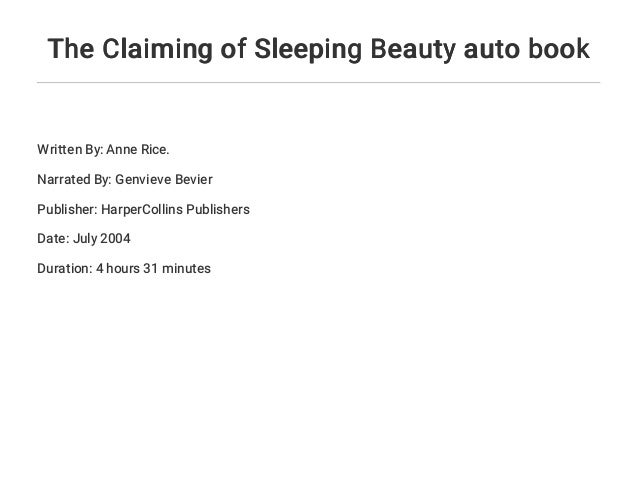Click the "Publisher:" label
Screen dimensions: 638x479
click(67, 210)
